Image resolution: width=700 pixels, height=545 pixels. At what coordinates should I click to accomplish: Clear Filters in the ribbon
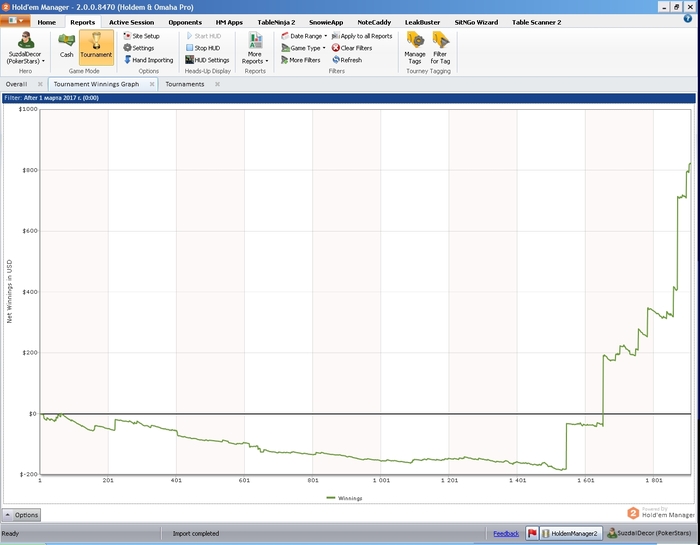click(351, 48)
